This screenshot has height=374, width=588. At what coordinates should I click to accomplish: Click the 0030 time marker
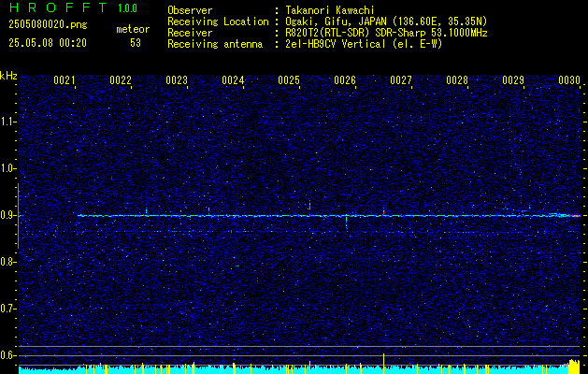click(x=569, y=80)
